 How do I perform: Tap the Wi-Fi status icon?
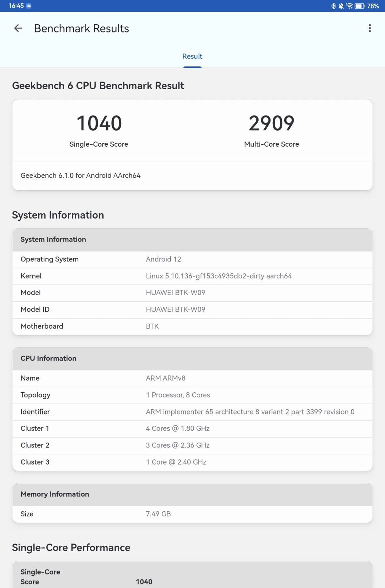click(349, 6)
